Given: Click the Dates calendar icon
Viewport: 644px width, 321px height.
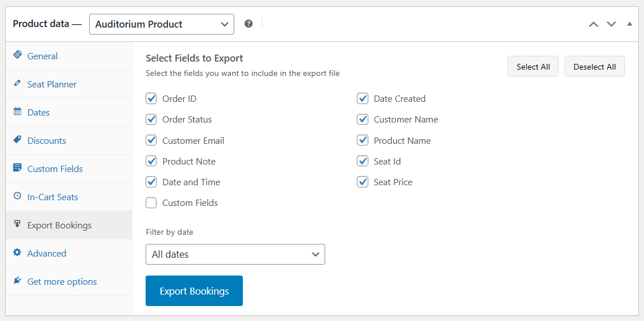Looking at the screenshot, I should click(x=17, y=112).
